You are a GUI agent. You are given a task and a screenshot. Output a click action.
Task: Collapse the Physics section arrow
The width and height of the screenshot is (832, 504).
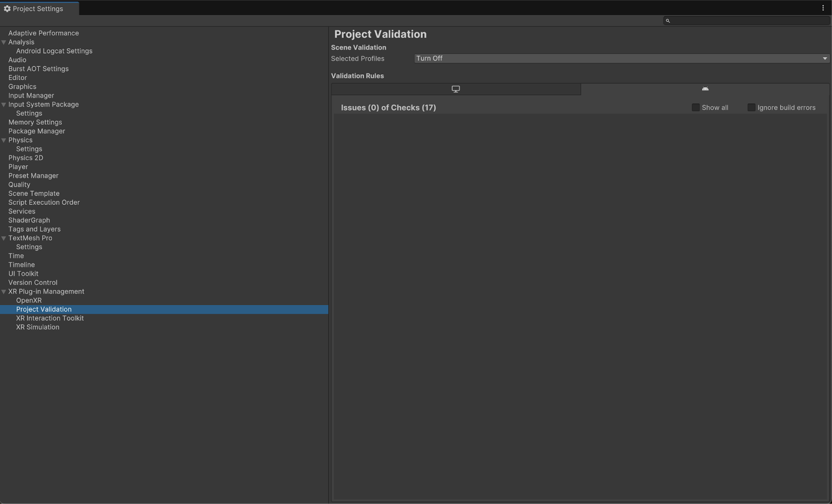4,140
